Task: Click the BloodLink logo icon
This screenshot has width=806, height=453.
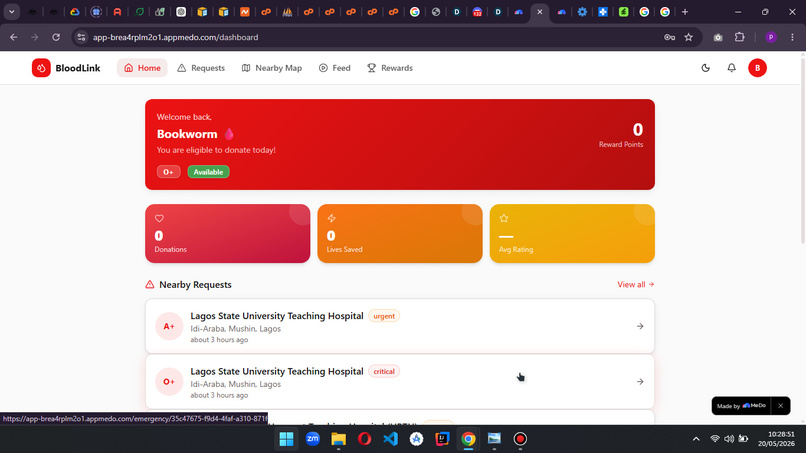Action: pyautogui.click(x=41, y=68)
